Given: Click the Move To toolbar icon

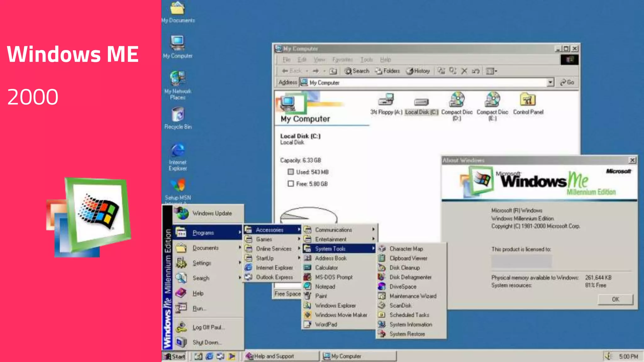Looking at the screenshot, I should point(441,71).
